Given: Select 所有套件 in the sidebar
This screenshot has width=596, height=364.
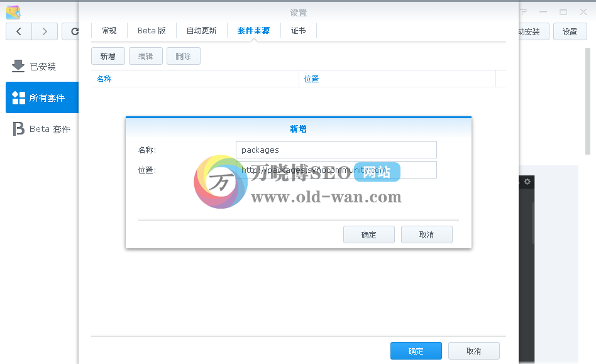Looking at the screenshot, I should pos(41,97).
